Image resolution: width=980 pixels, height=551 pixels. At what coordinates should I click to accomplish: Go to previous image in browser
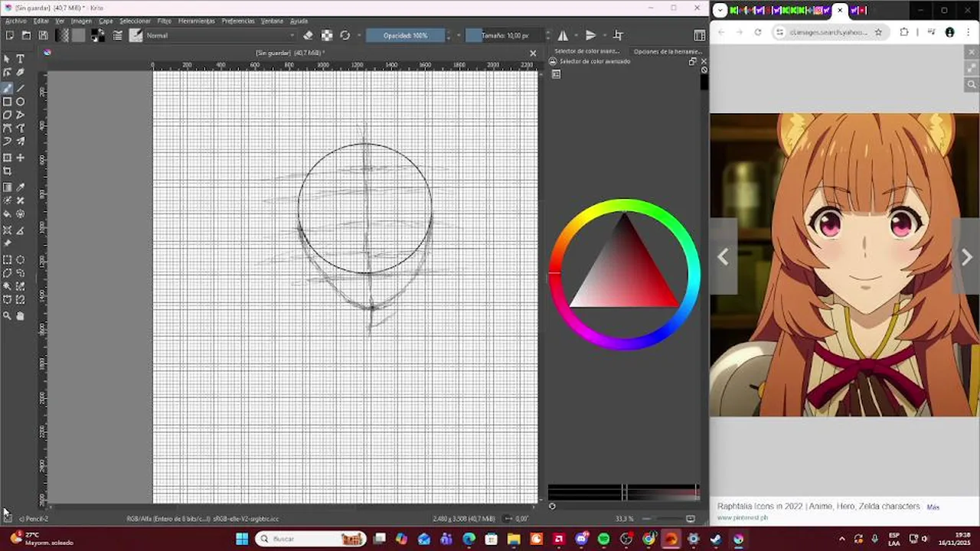[723, 257]
